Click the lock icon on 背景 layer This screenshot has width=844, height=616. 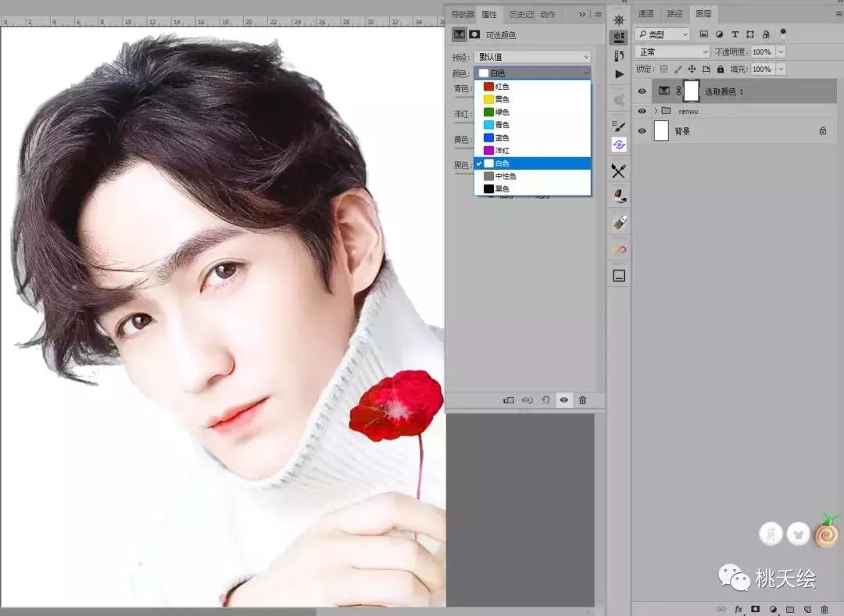click(822, 131)
